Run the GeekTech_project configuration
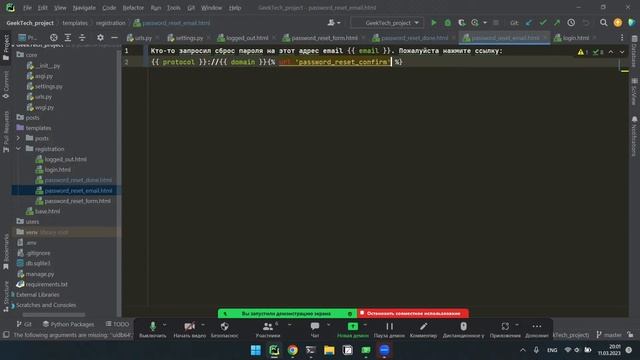The height and width of the screenshot is (360, 640). pyautogui.click(x=433, y=23)
